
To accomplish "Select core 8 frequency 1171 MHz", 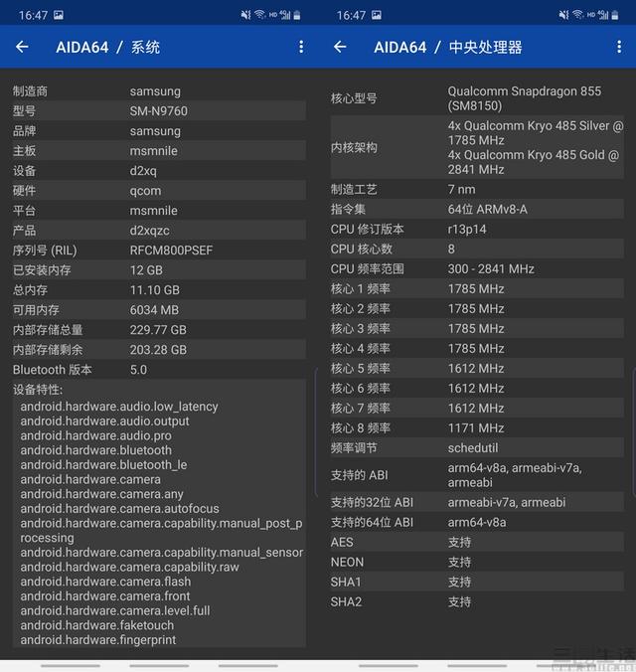I will coord(476,428).
